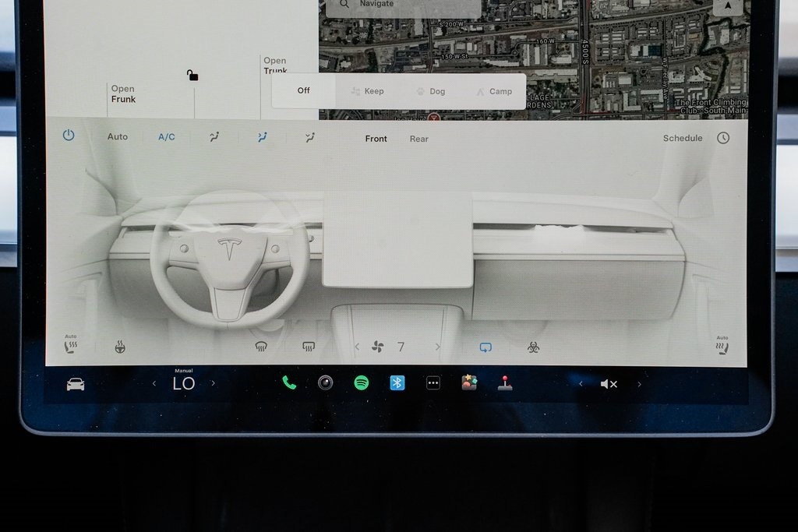The width and height of the screenshot is (798, 532).
Task: Open vehicle controls via car icon
Action: click(x=76, y=384)
